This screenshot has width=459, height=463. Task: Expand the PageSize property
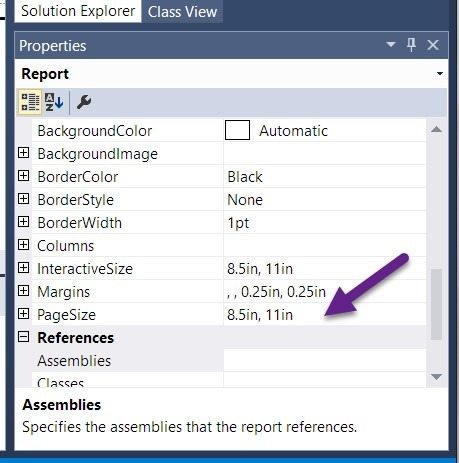(23, 314)
